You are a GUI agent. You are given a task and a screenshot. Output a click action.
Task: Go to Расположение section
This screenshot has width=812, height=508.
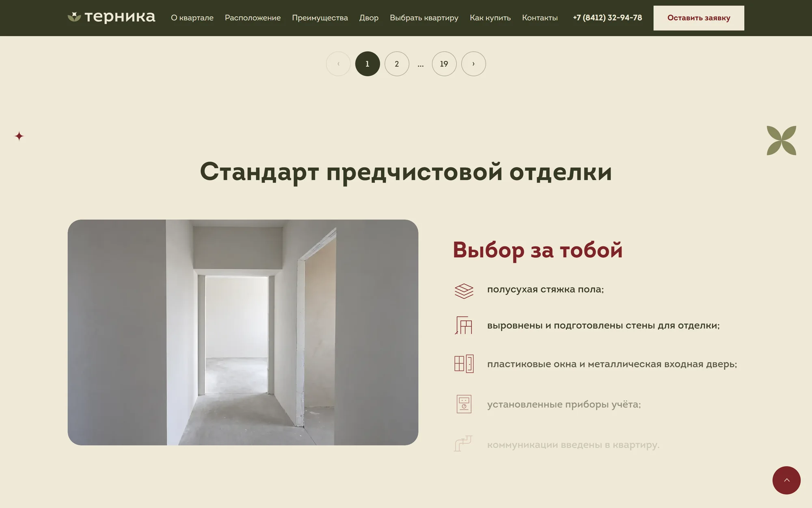(x=253, y=18)
